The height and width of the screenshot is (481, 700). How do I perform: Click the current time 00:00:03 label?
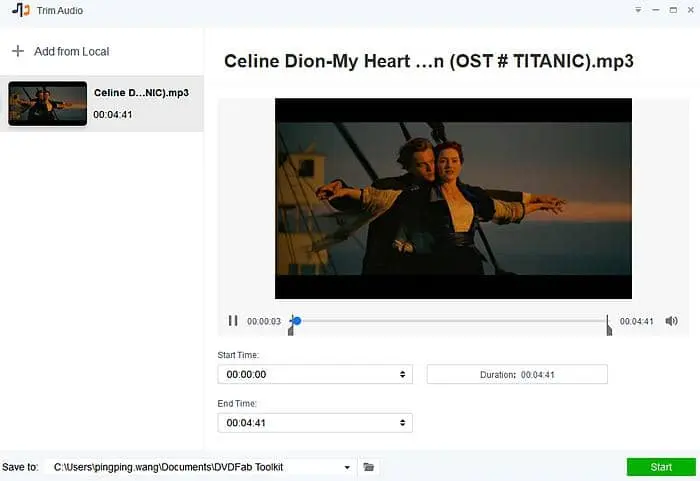[x=264, y=321]
